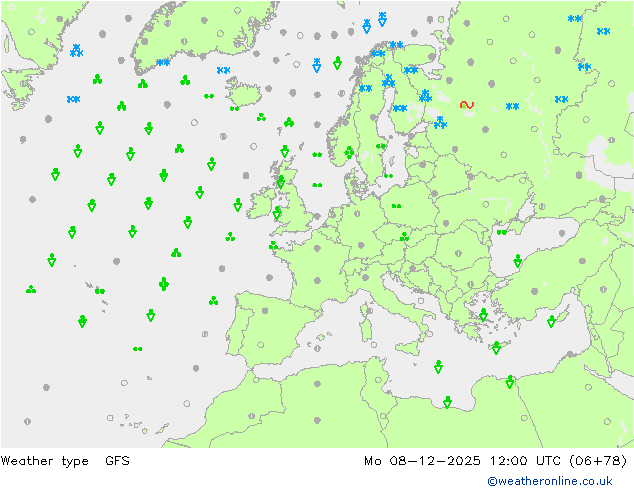Select the rain symbol over southern Norway
The height and width of the screenshot is (490, 634).
pos(349,152)
